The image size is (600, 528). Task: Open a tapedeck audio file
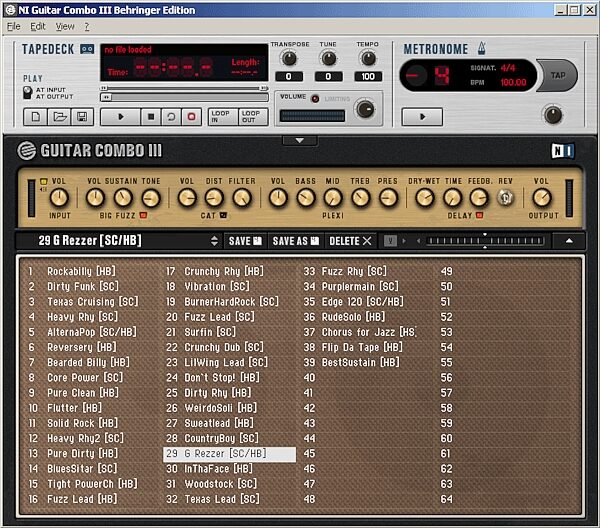click(x=59, y=117)
